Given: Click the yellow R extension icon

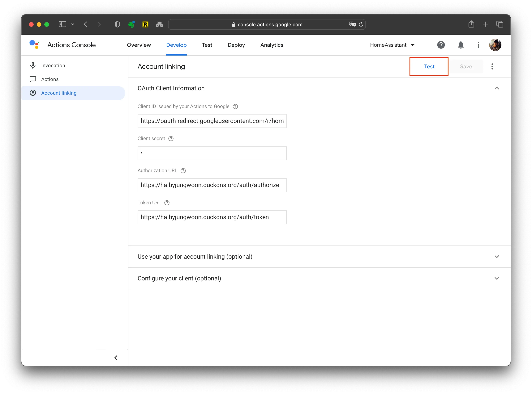Looking at the screenshot, I should coord(145,24).
